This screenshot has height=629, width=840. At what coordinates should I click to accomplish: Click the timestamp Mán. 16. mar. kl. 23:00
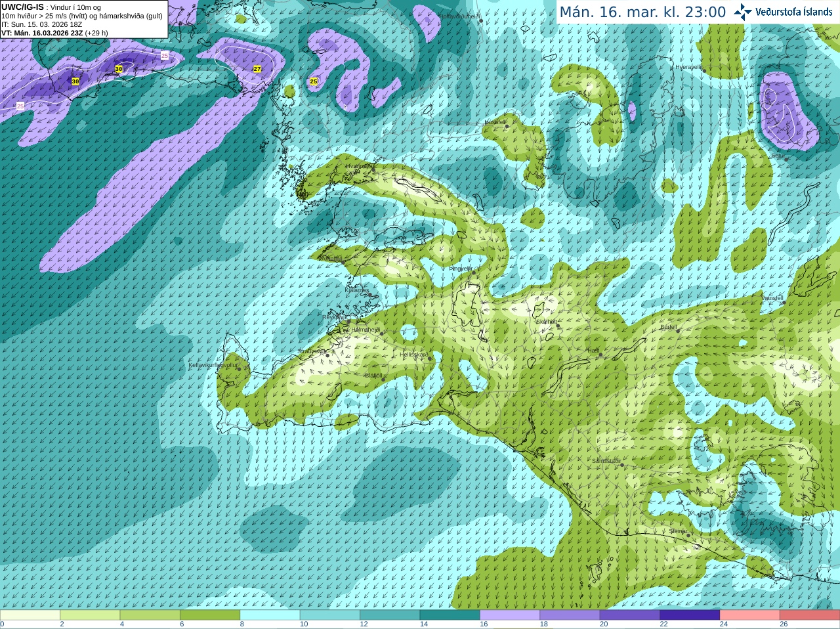click(642, 12)
